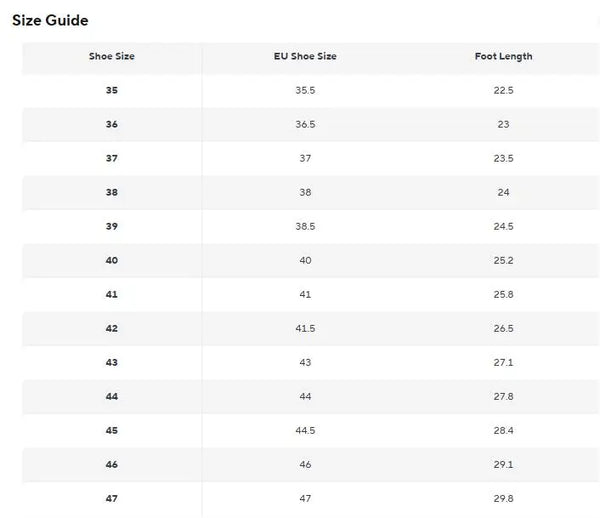Click shoe size 40 row label
Image resolution: width=600 pixels, height=518 pixels.
[112, 260]
